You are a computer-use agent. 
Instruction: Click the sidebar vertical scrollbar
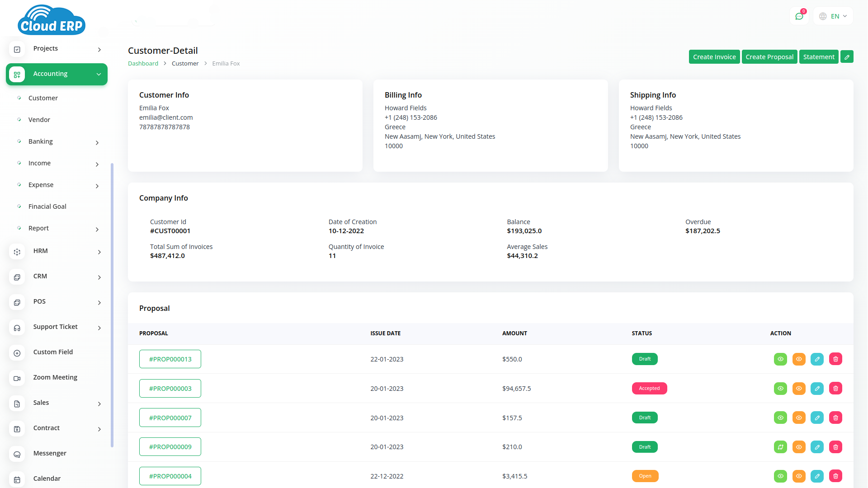112,305
